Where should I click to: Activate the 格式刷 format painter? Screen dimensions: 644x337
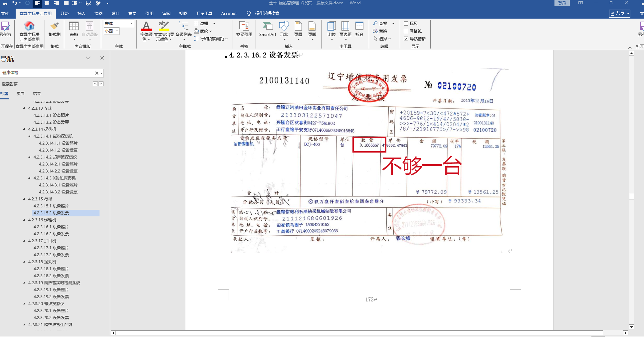(x=55, y=29)
